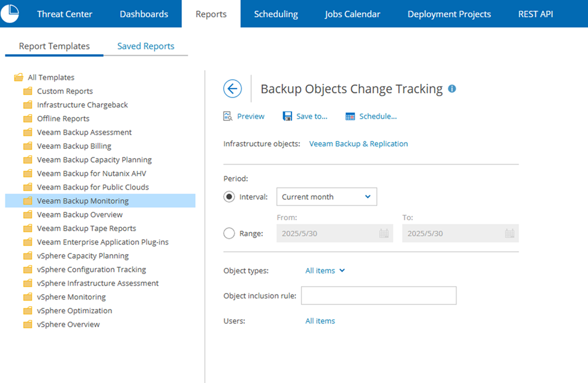Open the Dashboards menu tab
Viewport: 588px width, 383px height.
tap(144, 14)
